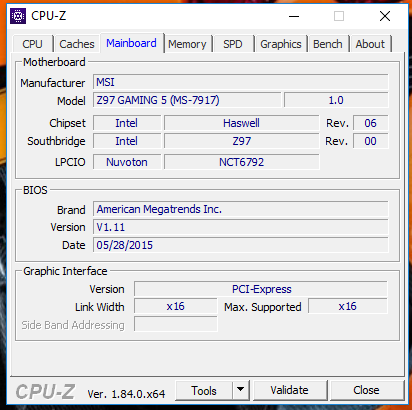Image resolution: width=412 pixels, height=410 pixels.
Task: Minimize the CPU-Z window
Action: (x=294, y=16)
